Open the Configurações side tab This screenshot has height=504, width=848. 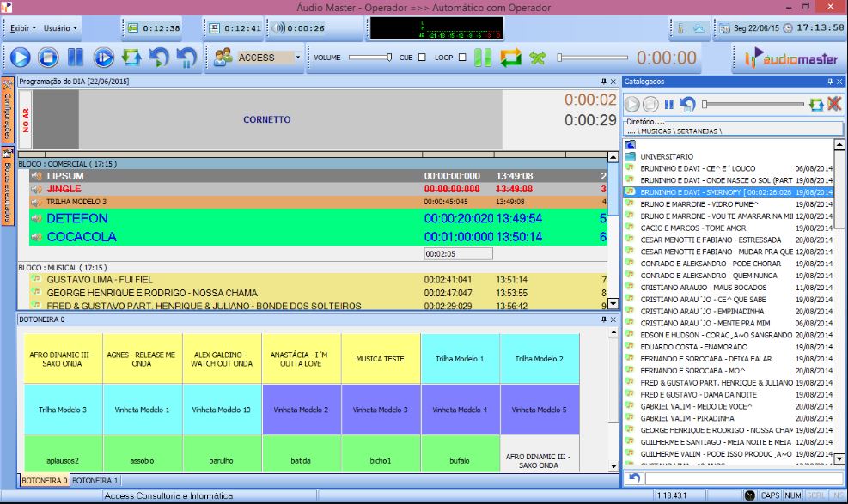[7, 110]
